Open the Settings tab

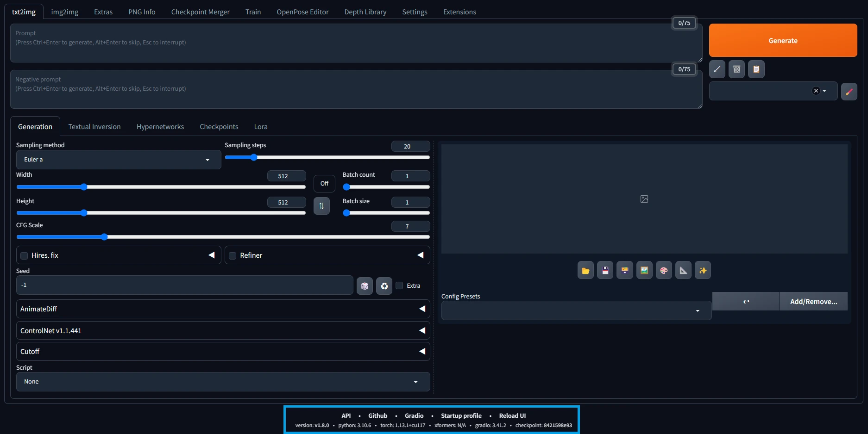pyautogui.click(x=415, y=12)
